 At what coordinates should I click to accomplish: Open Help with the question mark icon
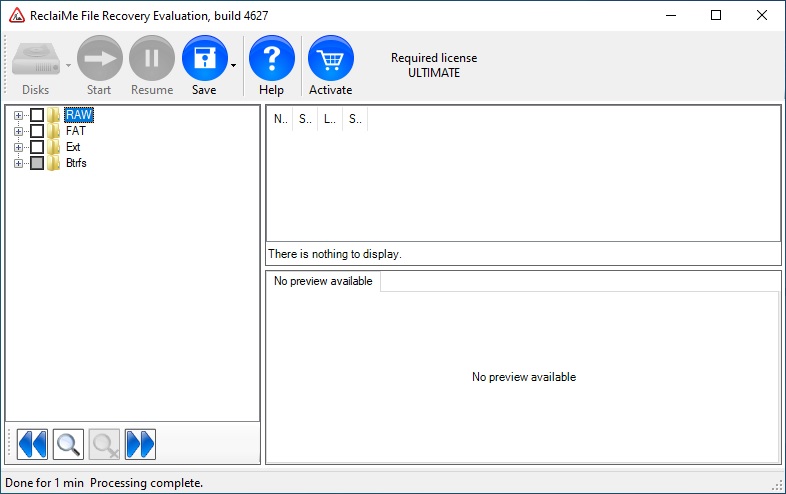[x=272, y=58]
